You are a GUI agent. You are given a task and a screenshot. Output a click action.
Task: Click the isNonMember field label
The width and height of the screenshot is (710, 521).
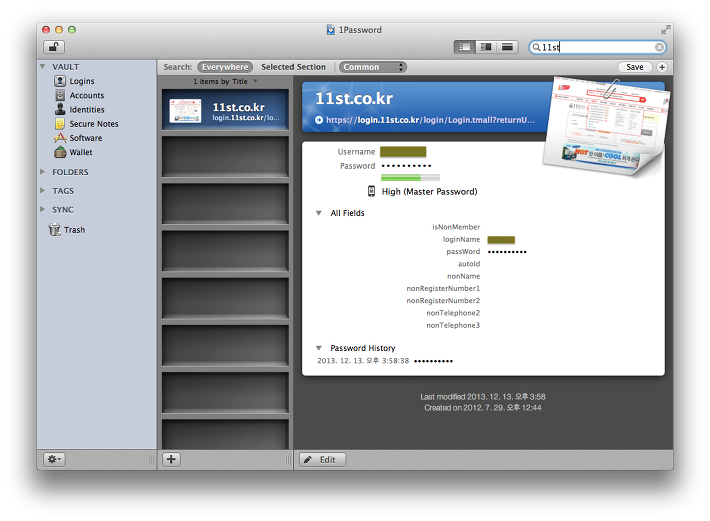456,227
